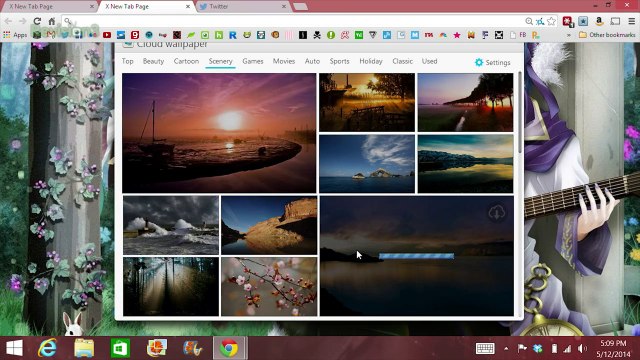Open the Windows Start menu
640x360 pixels.
(x=14, y=349)
